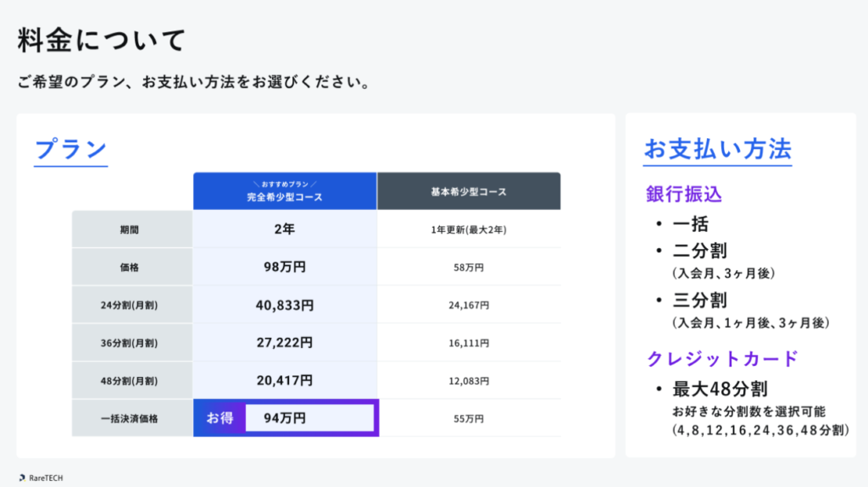Click the 98万円 price cell
The image size is (868, 487).
pos(285,267)
